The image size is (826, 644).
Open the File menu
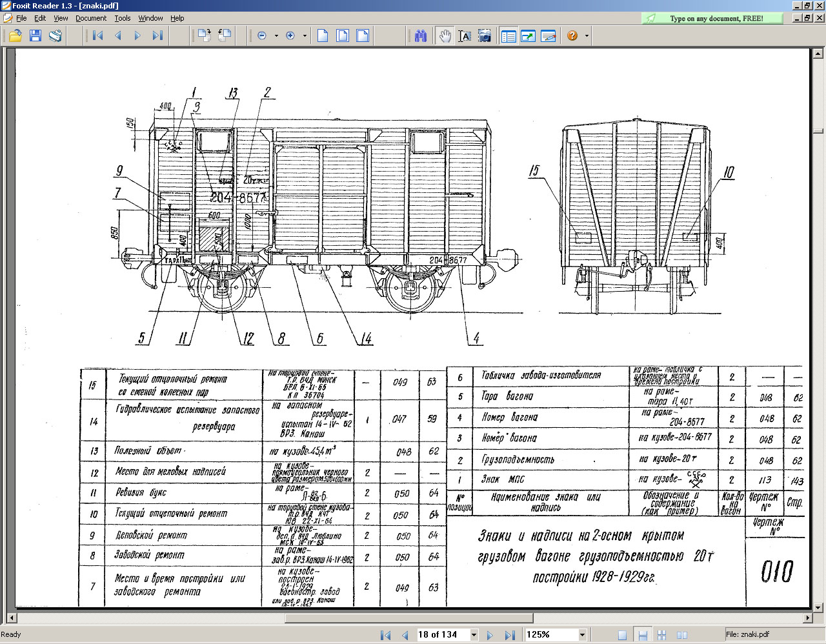pyautogui.click(x=21, y=18)
